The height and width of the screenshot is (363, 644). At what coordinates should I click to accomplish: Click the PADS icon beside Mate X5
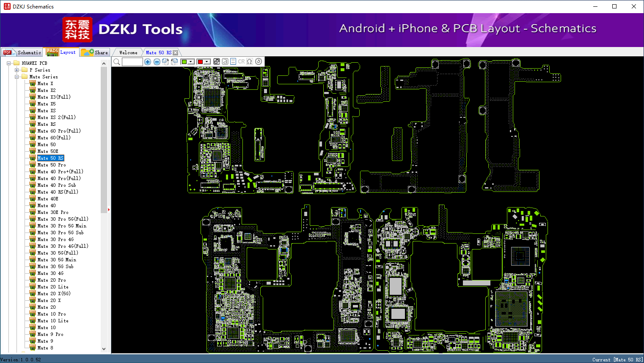click(33, 104)
